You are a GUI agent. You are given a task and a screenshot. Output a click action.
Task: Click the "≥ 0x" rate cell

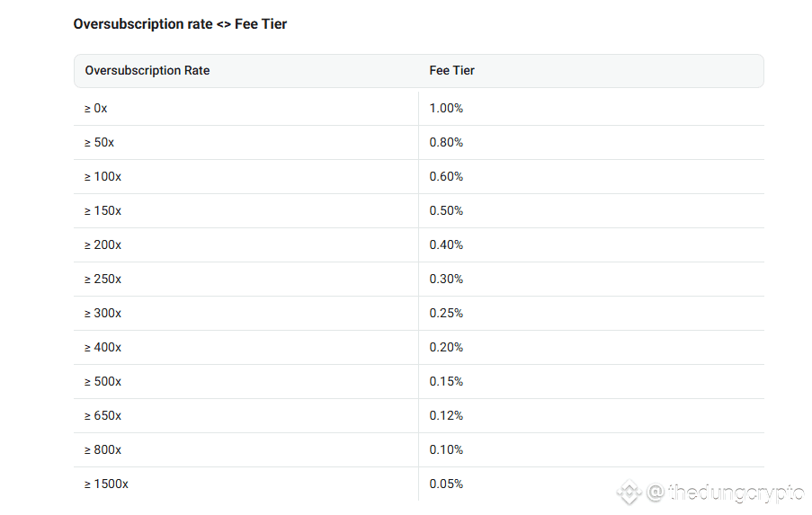pos(96,108)
